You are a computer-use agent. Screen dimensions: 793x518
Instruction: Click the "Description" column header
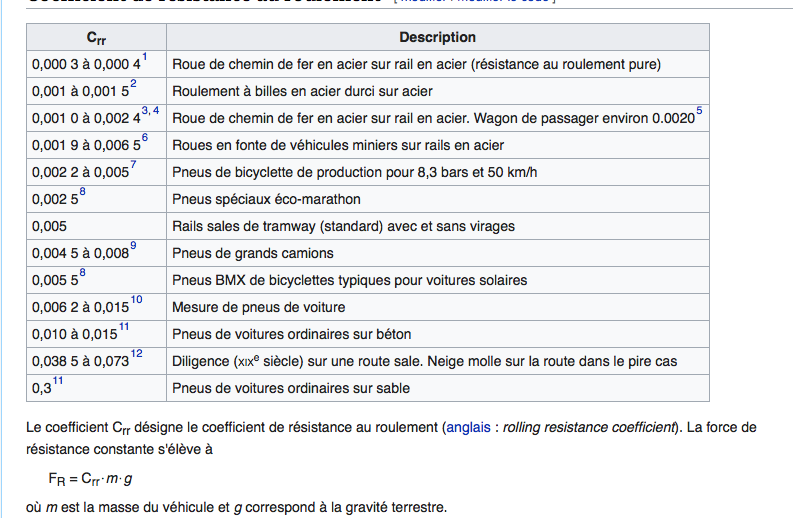click(x=437, y=38)
